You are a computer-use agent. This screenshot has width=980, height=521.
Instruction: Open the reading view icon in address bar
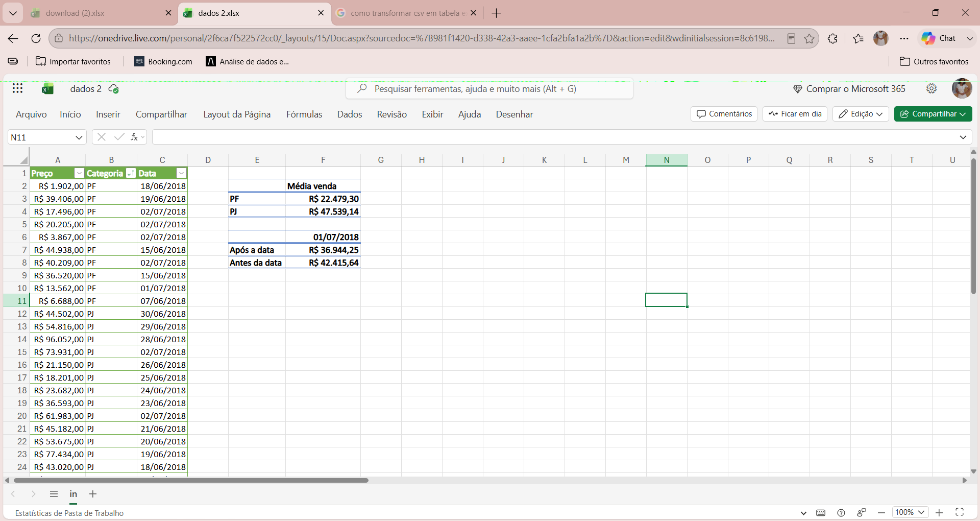[792, 38]
